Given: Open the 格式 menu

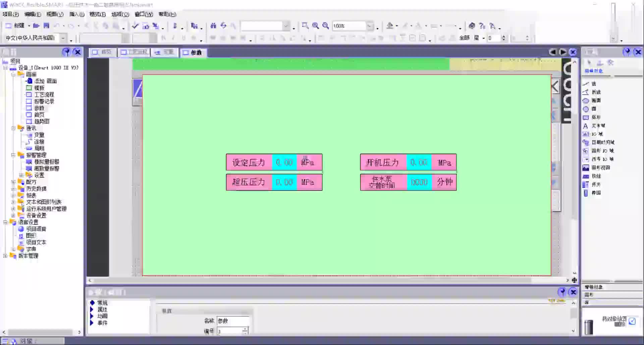Looking at the screenshot, I should click(98, 14).
